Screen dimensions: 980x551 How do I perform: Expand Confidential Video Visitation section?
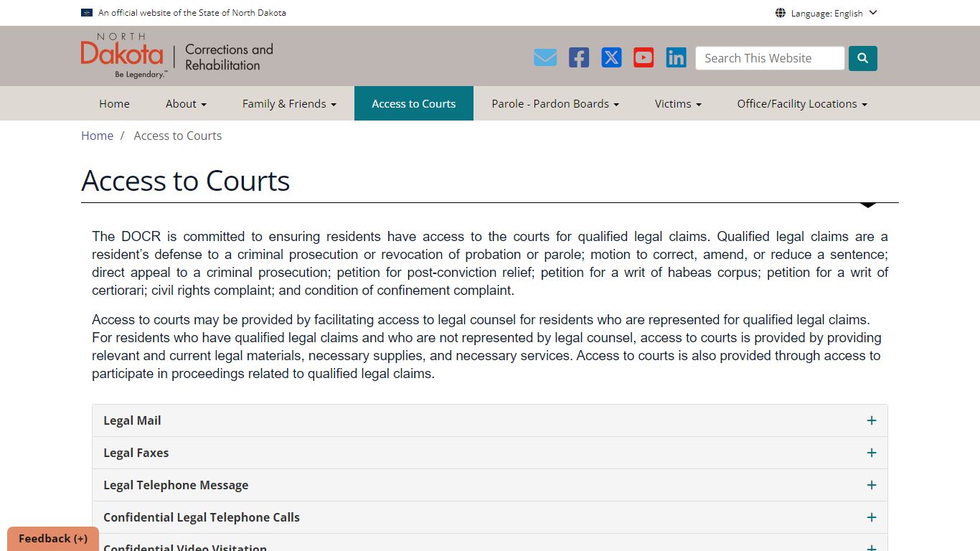point(490,543)
